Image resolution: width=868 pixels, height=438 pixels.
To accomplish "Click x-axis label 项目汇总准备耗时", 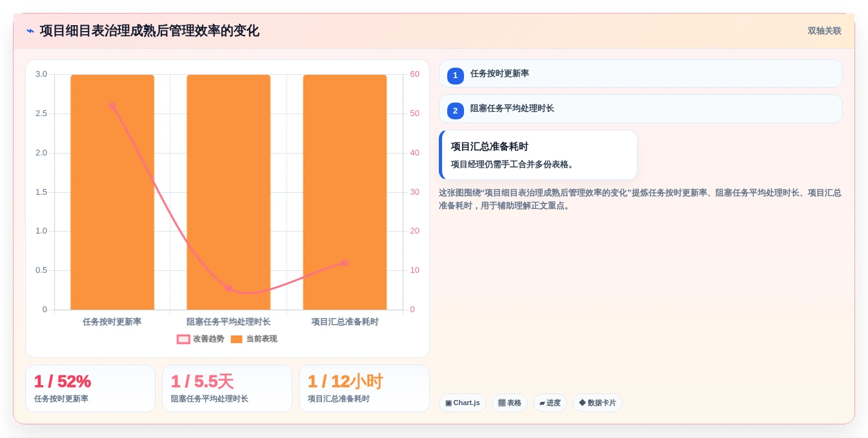I will 345,322.
